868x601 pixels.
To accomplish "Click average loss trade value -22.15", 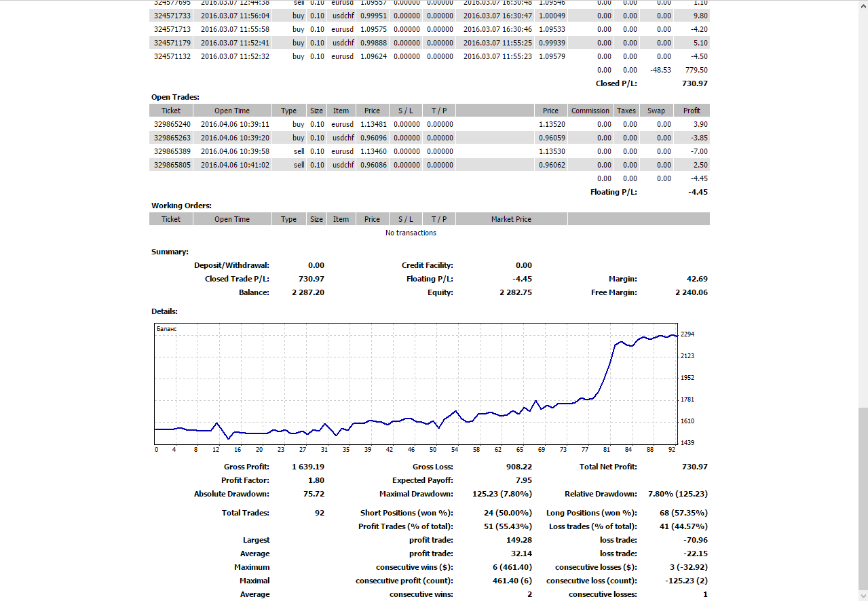I will [x=696, y=554].
